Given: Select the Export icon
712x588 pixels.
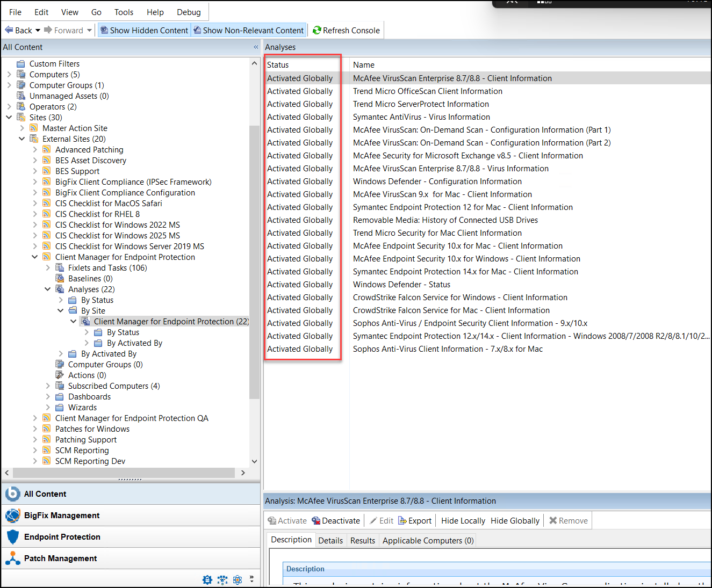Looking at the screenshot, I should pos(401,520).
